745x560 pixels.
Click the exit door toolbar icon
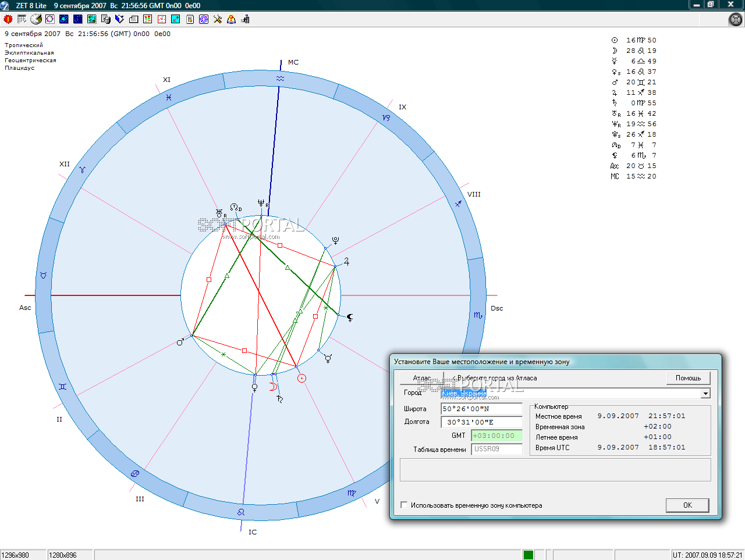coord(246,19)
